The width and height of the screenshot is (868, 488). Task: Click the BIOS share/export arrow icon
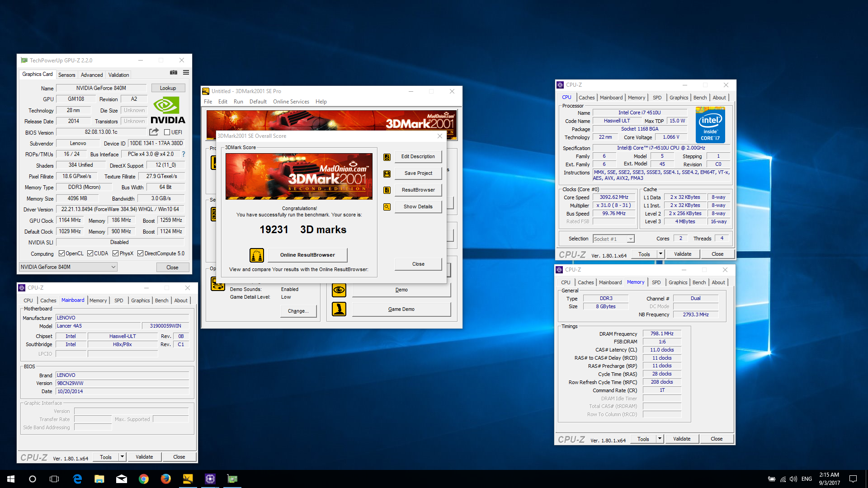(154, 132)
